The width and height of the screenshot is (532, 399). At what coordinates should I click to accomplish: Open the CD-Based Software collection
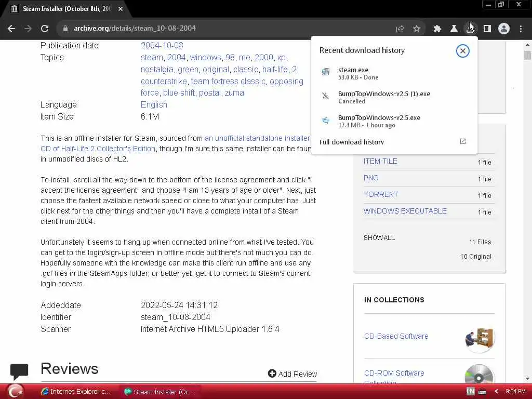pos(396,336)
